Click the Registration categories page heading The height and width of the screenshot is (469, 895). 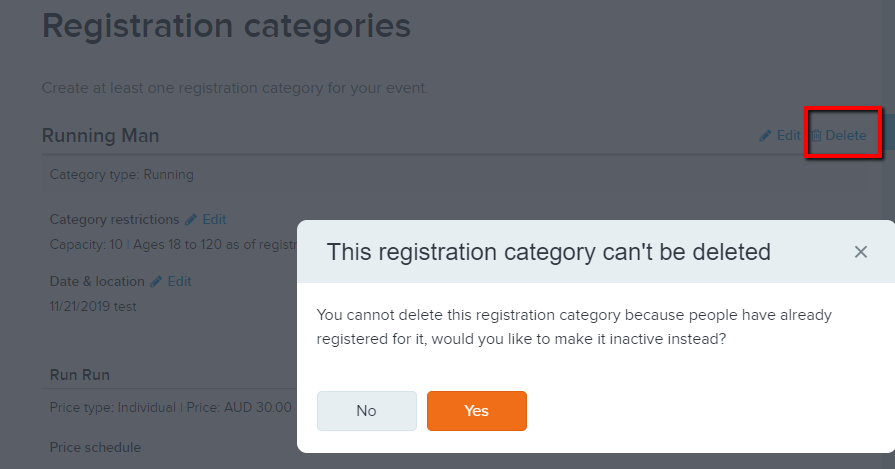tap(226, 26)
